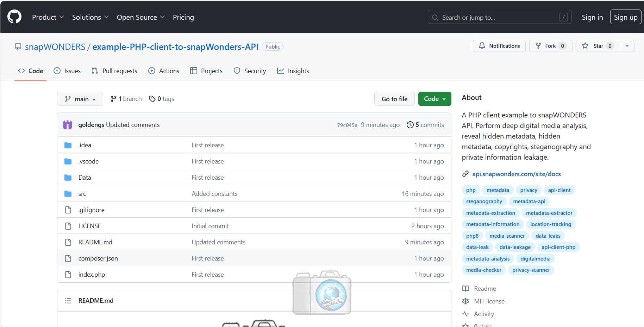The height and width of the screenshot is (327, 644).
Task: Expand the main branch dropdown
Action: coord(80,99)
